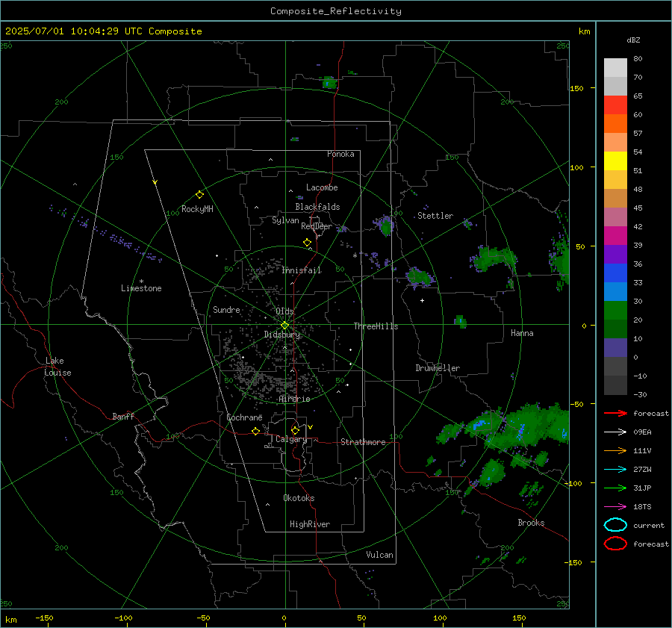This screenshot has width=672, height=628.
Task: Click the Banff label
Action: point(123,416)
